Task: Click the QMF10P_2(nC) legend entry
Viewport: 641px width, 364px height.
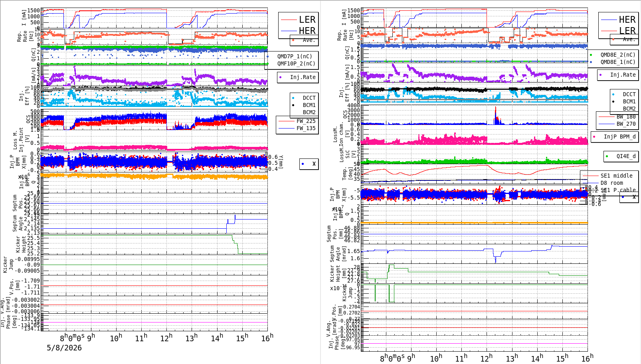Action: click(297, 63)
